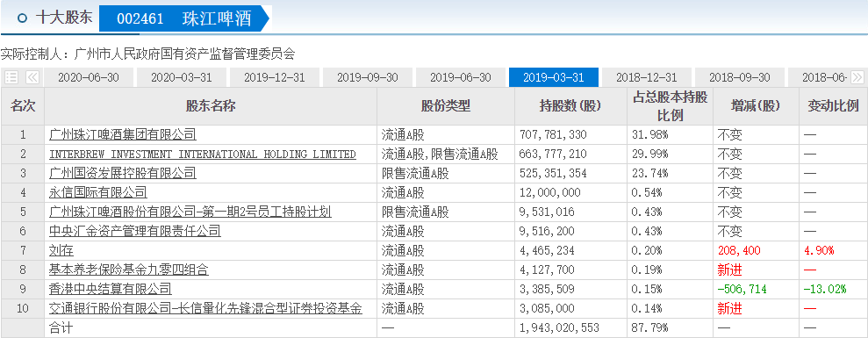The width and height of the screenshot is (868, 338).
Task: Open shareholder link 永信国际有限公司
Action: click(98, 193)
